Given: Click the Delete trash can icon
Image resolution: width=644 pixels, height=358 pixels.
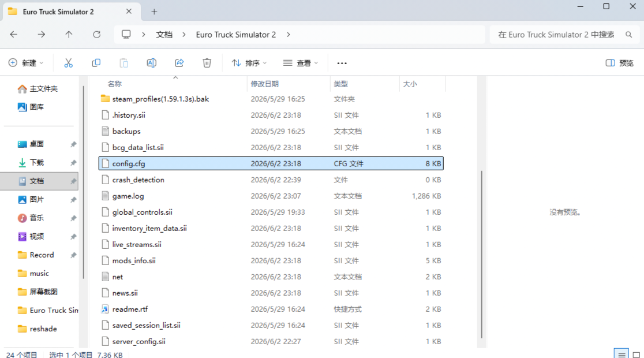Looking at the screenshot, I should (207, 63).
